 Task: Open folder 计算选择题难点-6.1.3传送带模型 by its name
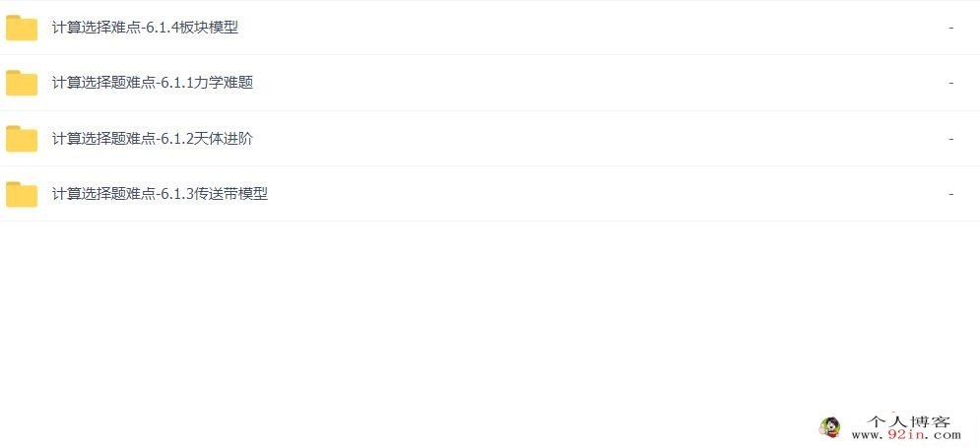(x=160, y=193)
